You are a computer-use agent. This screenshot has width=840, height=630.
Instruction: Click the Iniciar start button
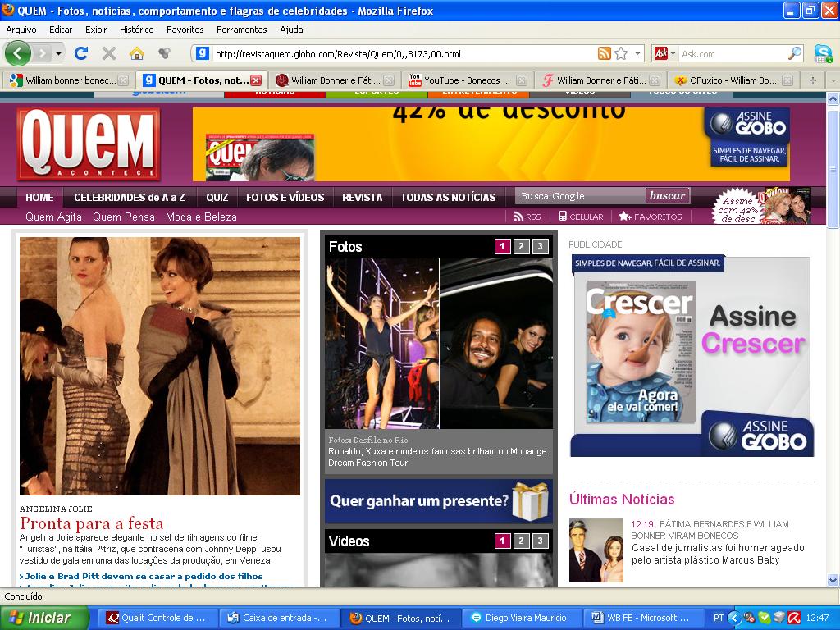tap(44, 618)
